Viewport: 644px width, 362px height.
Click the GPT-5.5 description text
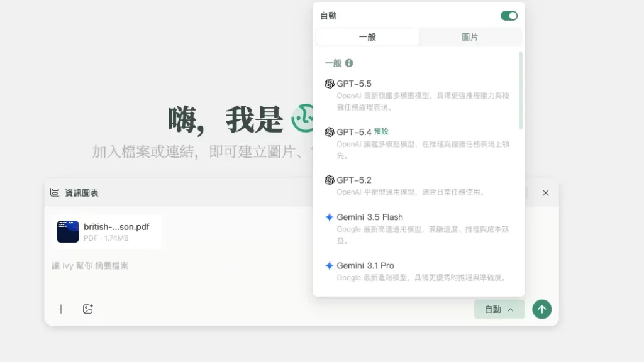pyautogui.click(x=423, y=101)
